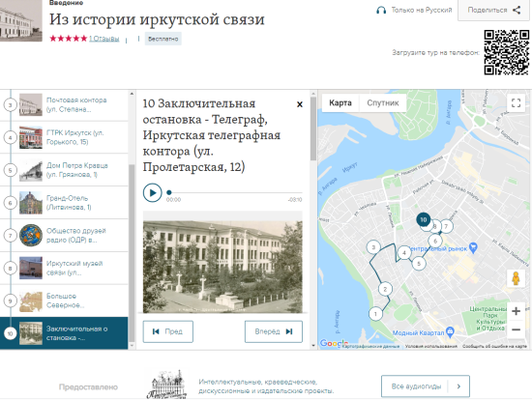This screenshot has width=532, height=400.
Task: Click map marker number 1
Action: (x=375, y=314)
